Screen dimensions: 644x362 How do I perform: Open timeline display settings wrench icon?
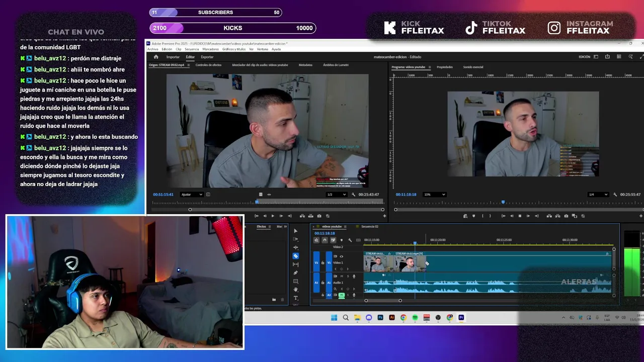[x=350, y=240]
